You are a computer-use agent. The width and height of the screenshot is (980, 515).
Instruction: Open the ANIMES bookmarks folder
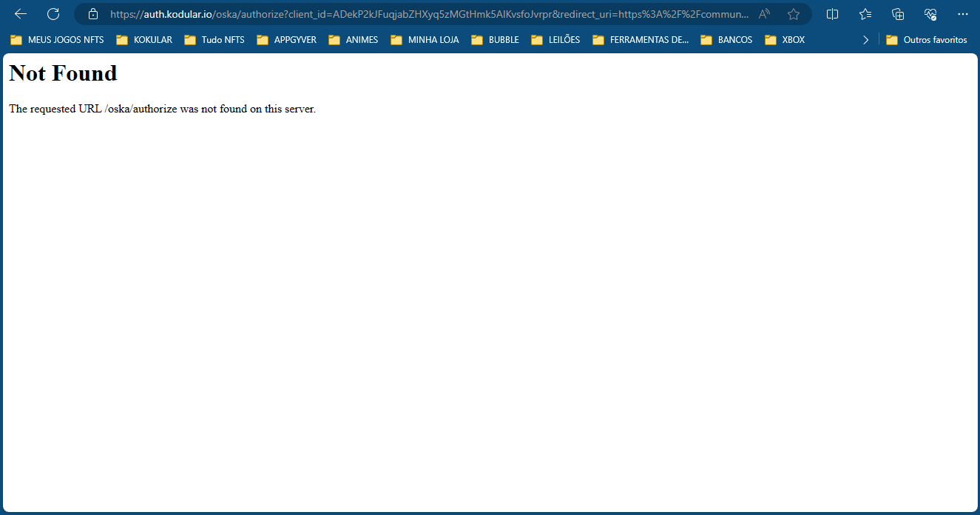[354, 40]
